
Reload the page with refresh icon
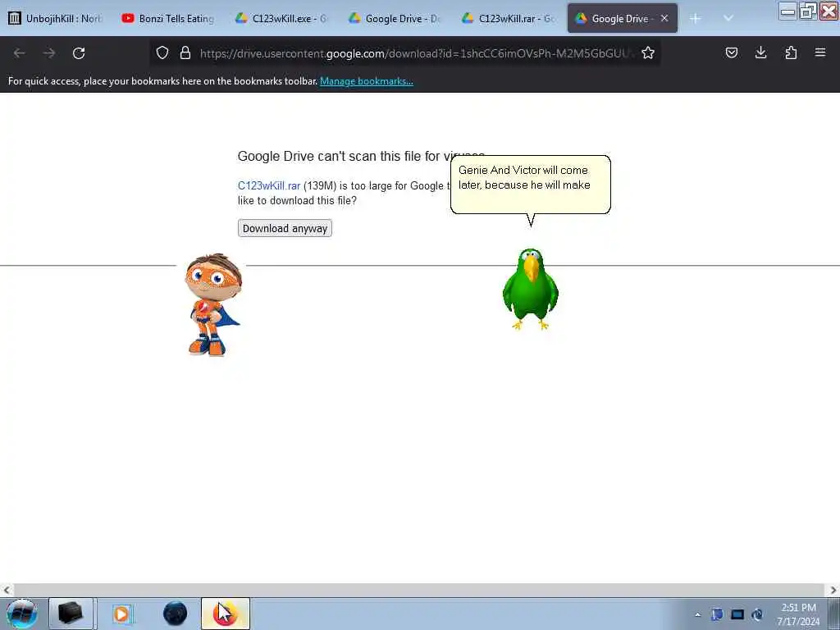coord(79,53)
